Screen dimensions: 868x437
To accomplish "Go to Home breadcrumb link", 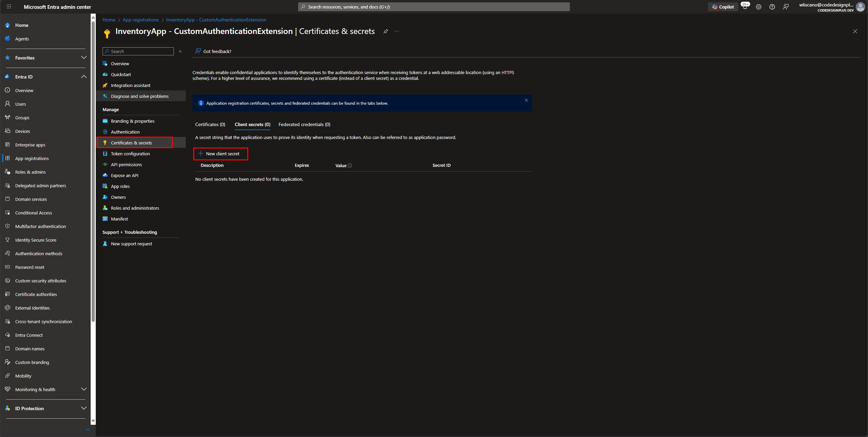I will 109,20.
